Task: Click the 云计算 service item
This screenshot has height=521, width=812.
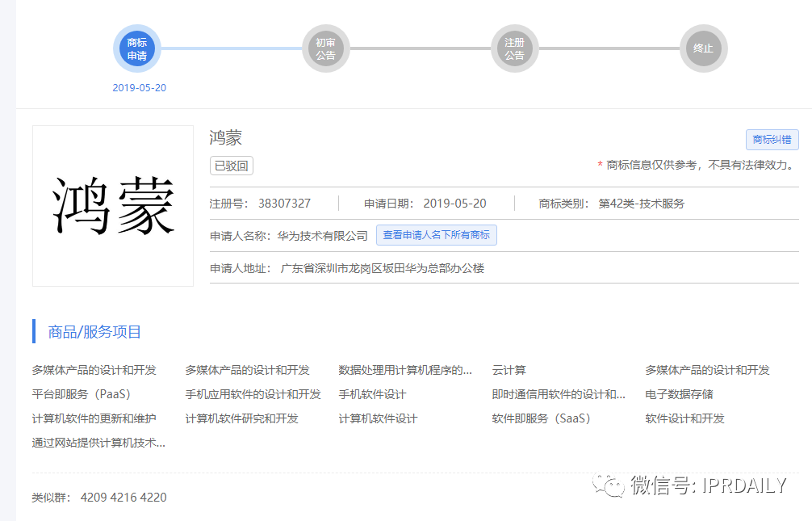Action: point(509,370)
